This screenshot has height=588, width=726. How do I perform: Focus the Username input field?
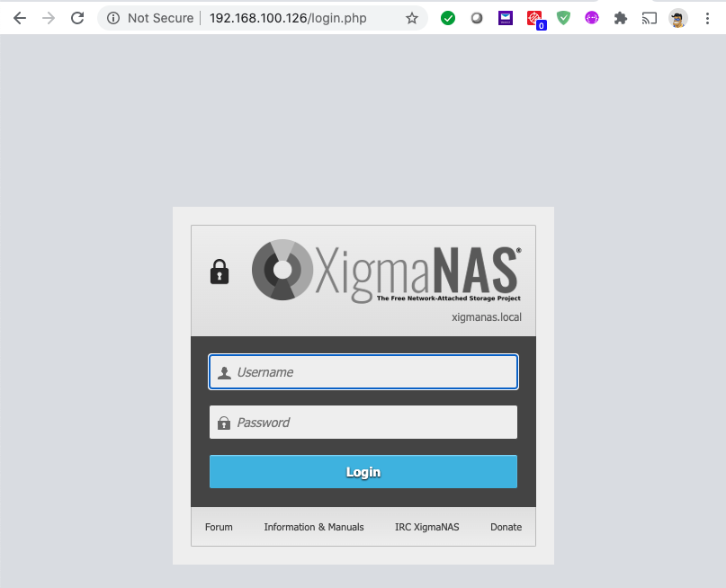tap(363, 372)
